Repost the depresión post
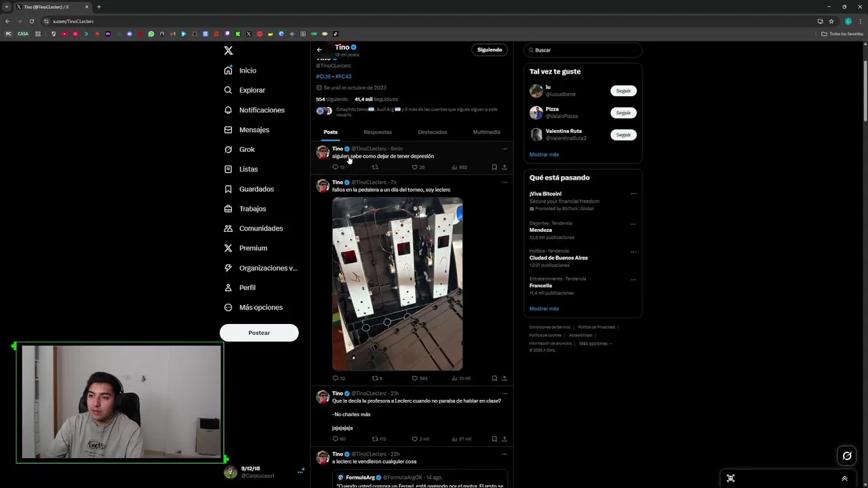This screenshot has height=488, width=868. tap(374, 167)
